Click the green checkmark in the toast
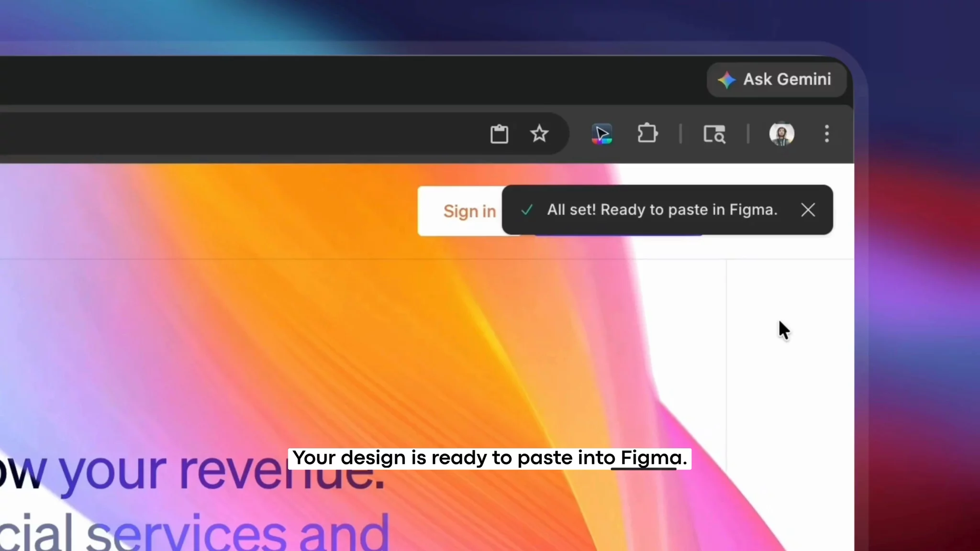Image resolution: width=980 pixels, height=551 pixels. (x=527, y=210)
